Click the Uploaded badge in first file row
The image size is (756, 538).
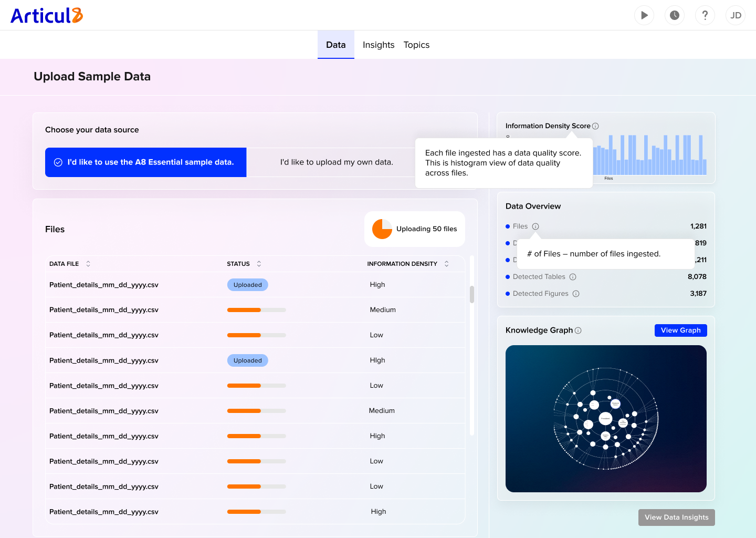[248, 285]
